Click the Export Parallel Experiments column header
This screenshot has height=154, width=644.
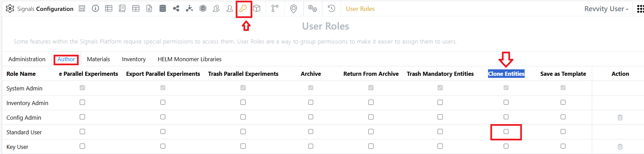coord(163,74)
